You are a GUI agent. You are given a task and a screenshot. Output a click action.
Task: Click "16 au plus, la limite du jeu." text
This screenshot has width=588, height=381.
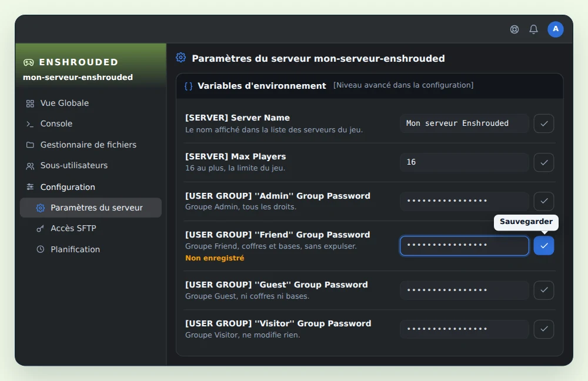tap(235, 168)
